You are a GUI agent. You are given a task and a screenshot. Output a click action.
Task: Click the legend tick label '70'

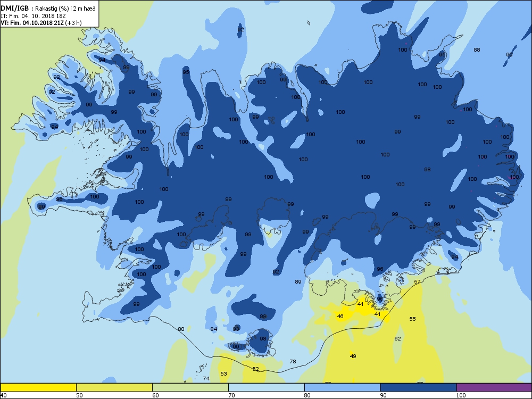click(231, 395)
